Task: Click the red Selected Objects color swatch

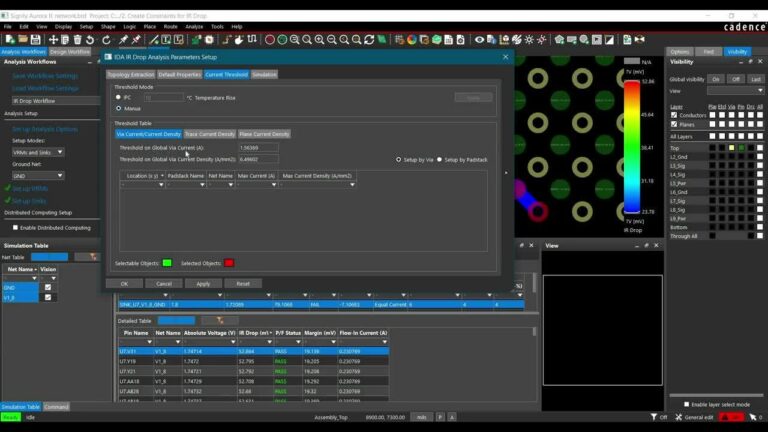Action: pyautogui.click(x=229, y=263)
